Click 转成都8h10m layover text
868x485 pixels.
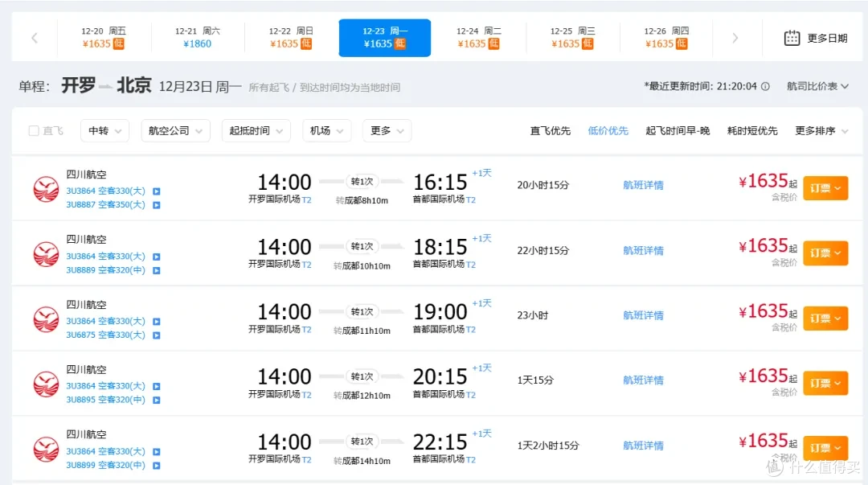[362, 200]
